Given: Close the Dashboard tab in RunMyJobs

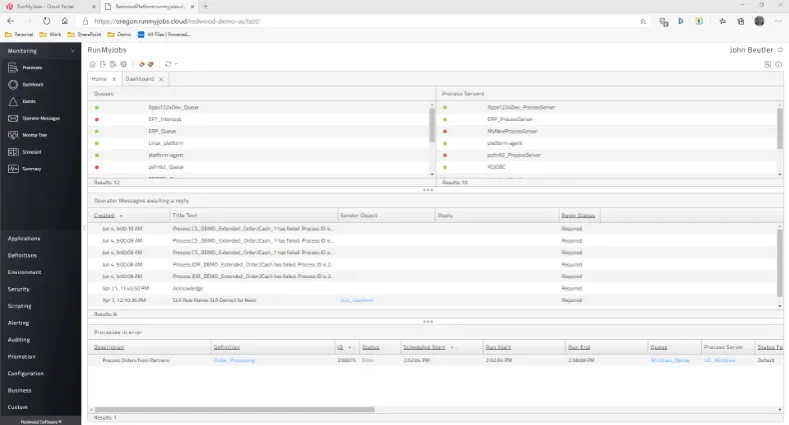Looking at the screenshot, I should [161, 79].
